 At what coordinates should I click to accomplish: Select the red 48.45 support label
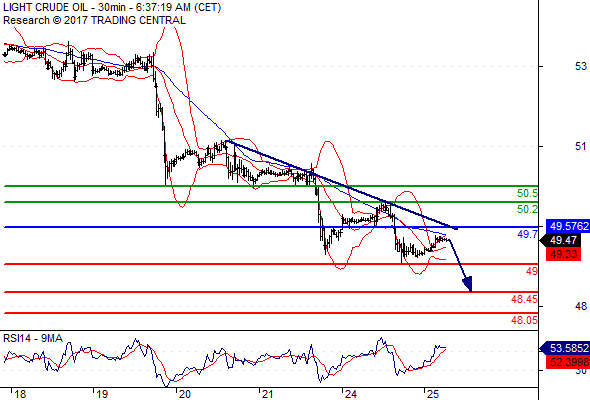(x=524, y=300)
